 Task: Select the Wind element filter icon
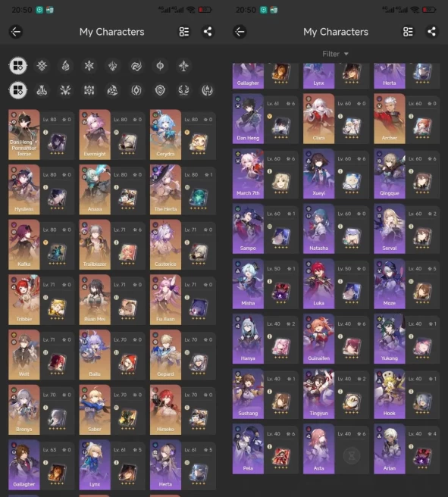tap(136, 66)
